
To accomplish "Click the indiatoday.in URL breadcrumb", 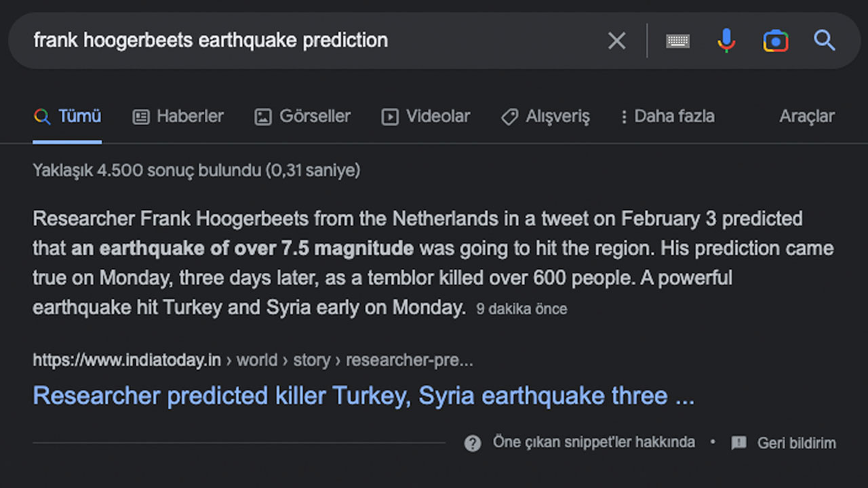I will click(x=127, y=360).
